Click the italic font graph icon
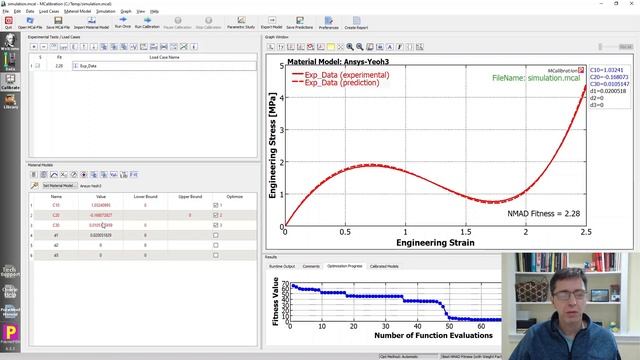This screenshot has width=640, height=360. [x=400, y=47]
